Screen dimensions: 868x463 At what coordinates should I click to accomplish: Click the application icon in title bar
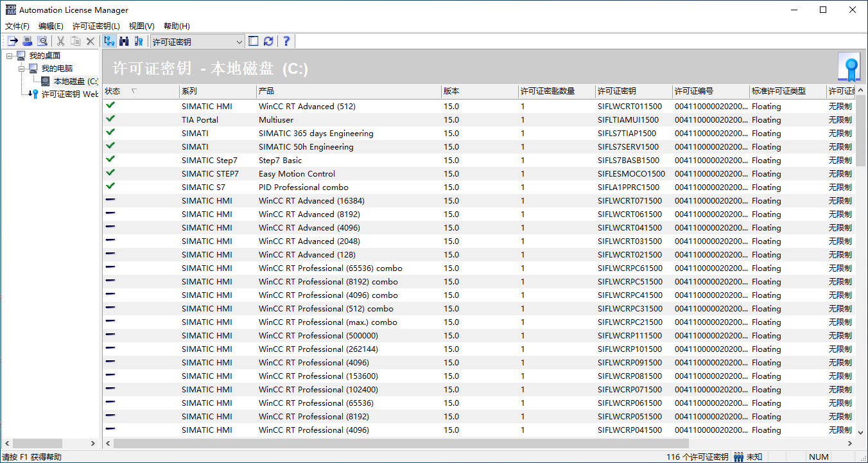click(x=10, y=10)
